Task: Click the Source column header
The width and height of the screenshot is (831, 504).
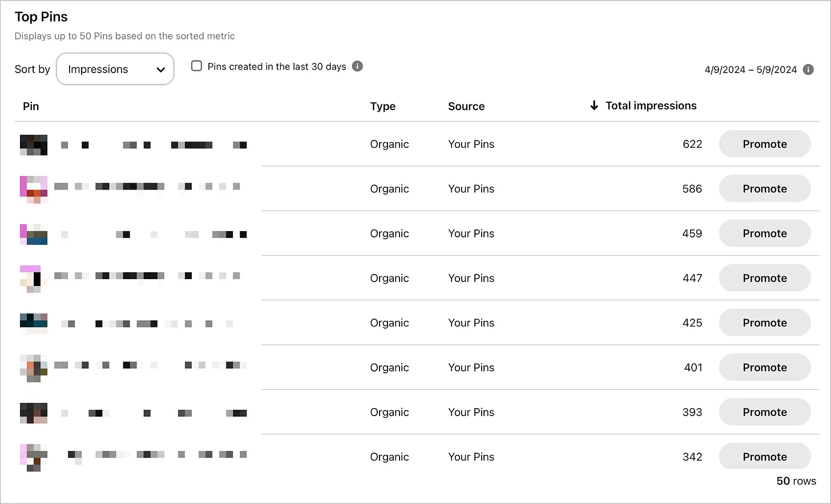Action: click(x=466, y=106)
